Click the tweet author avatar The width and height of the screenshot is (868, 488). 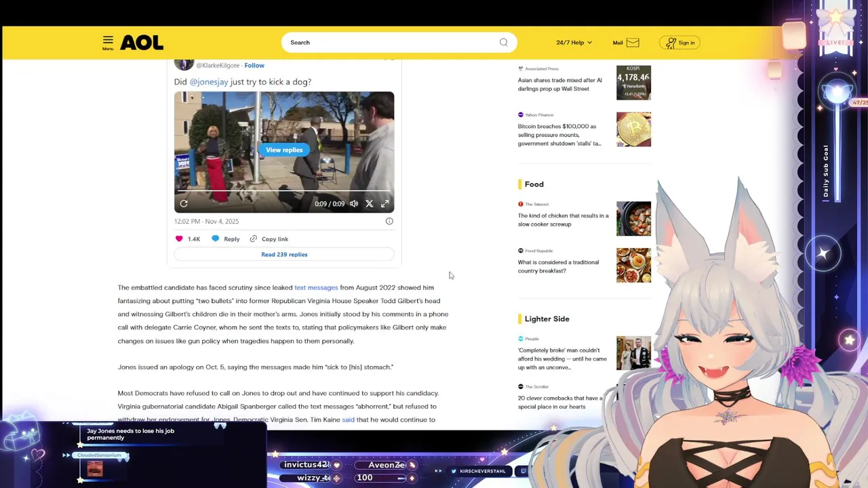[x=184, y=65]
